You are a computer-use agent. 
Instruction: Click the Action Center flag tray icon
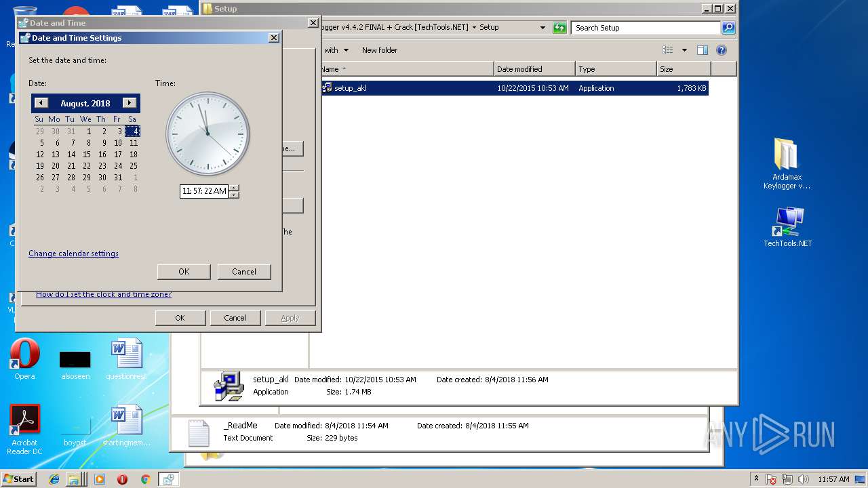771,479
